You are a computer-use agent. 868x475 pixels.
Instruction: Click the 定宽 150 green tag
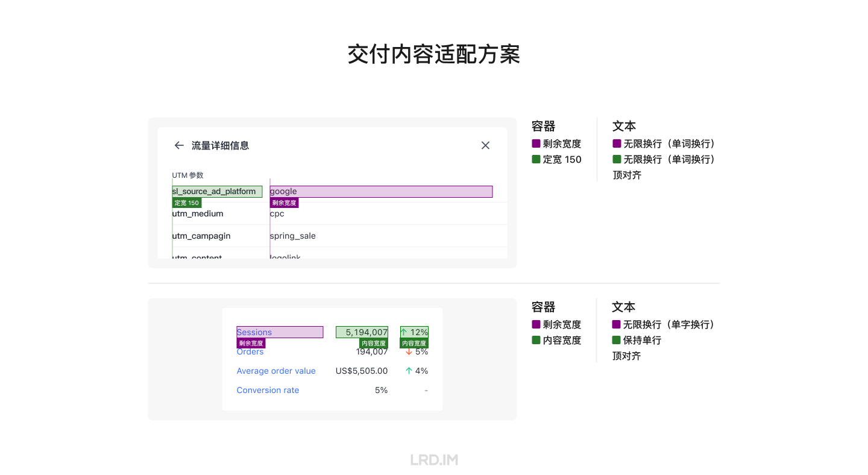pos(187,203)
